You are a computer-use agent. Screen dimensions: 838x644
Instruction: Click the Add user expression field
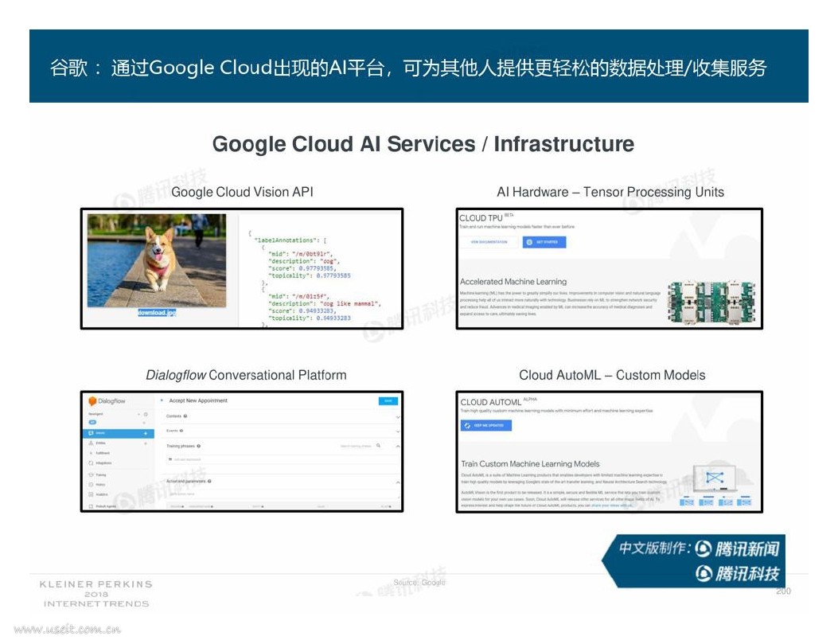[283, 459]
